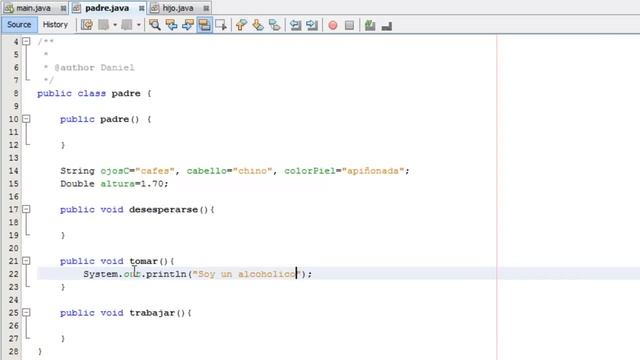
Task: Jump to Next Bookmark icon
Action: tap(258, 25)
